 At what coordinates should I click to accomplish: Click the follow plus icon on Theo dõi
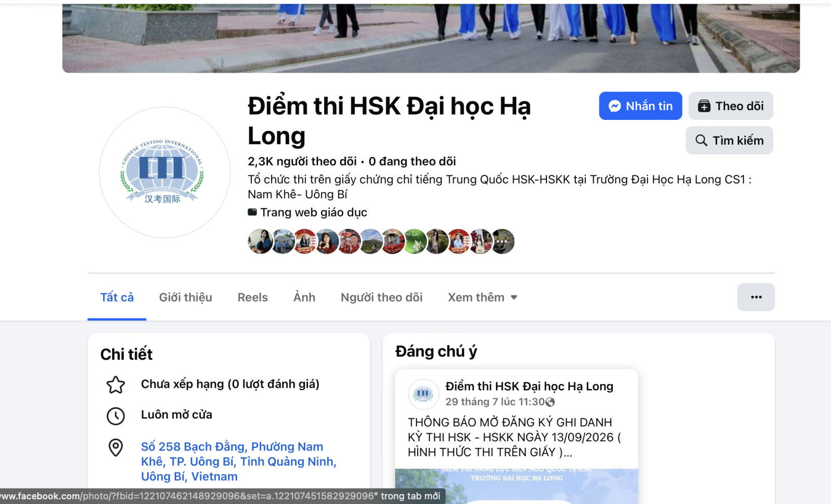[704, 106]
